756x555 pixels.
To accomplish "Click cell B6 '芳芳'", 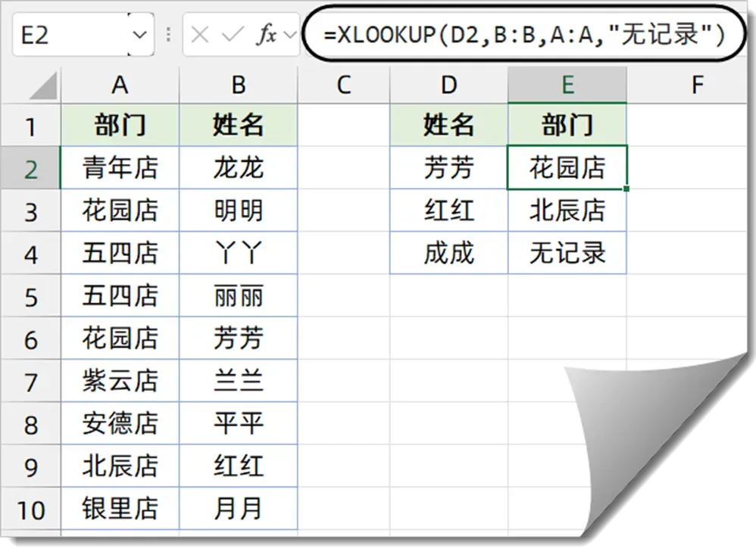I will [238, 338].
